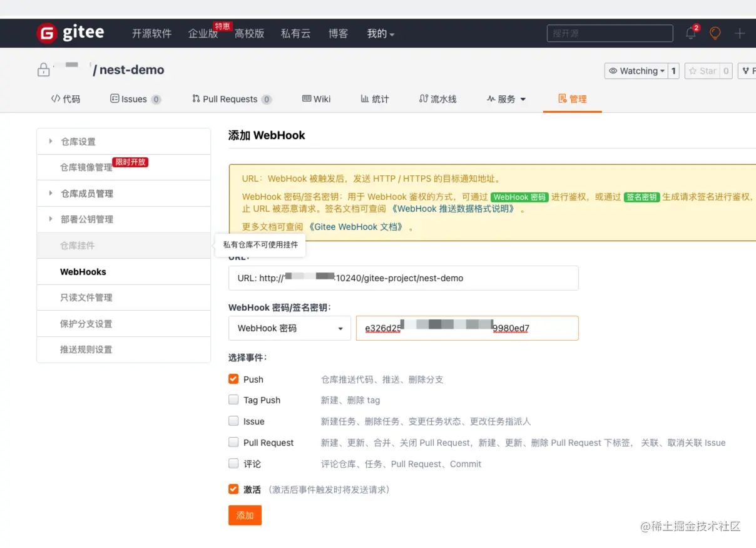Expand the 我的 dropdown menu
Viewport: 756px width, 548px height.
coord(381,33)
